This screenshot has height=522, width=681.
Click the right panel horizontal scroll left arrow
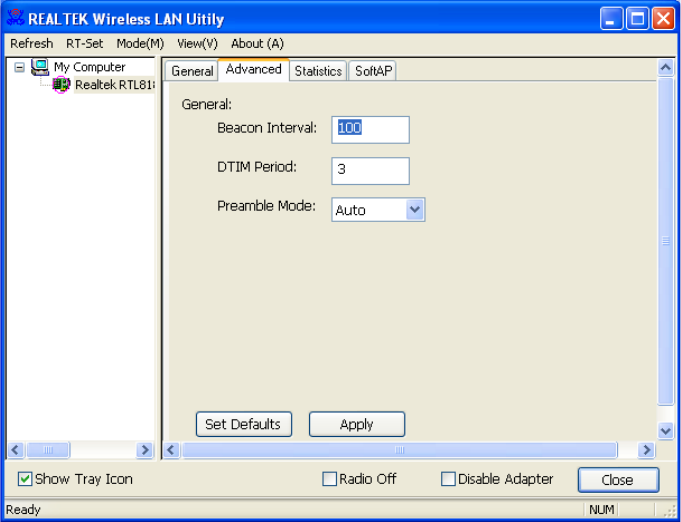tap(171, 450)
